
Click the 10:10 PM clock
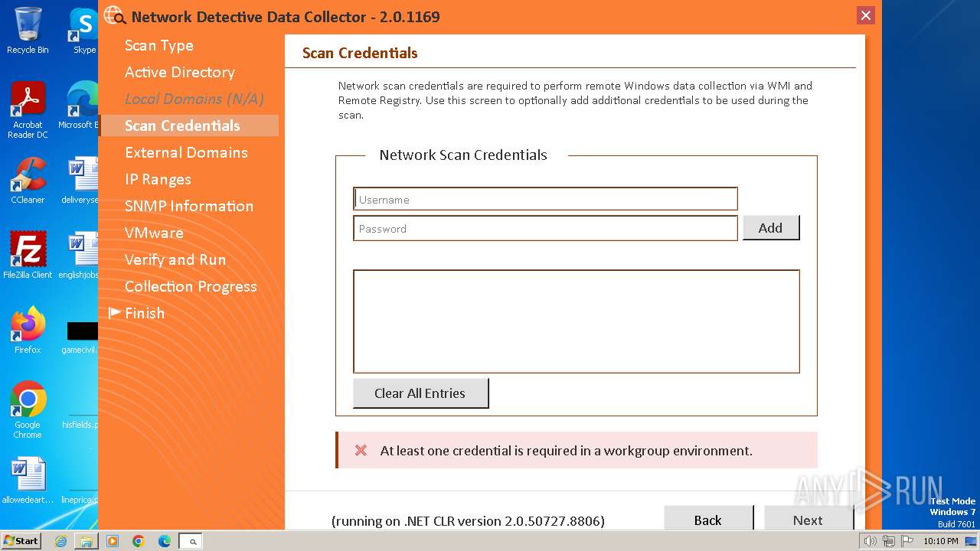coord(941,541)
